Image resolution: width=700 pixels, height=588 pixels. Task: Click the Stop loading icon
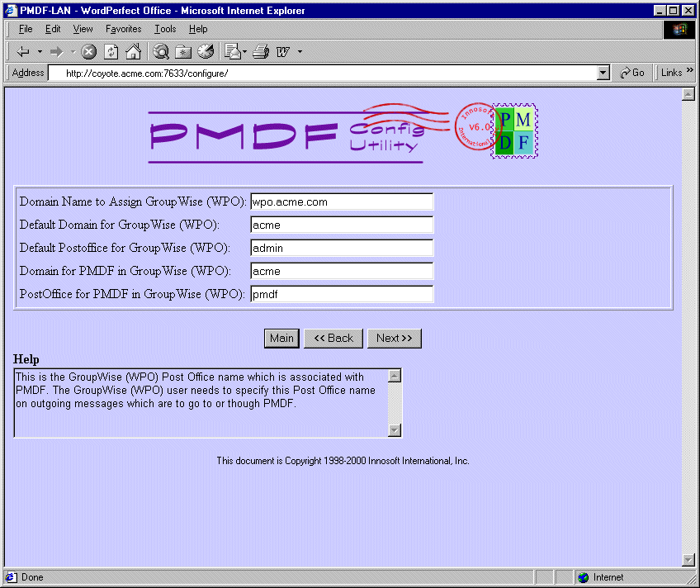tap(89, 51)
